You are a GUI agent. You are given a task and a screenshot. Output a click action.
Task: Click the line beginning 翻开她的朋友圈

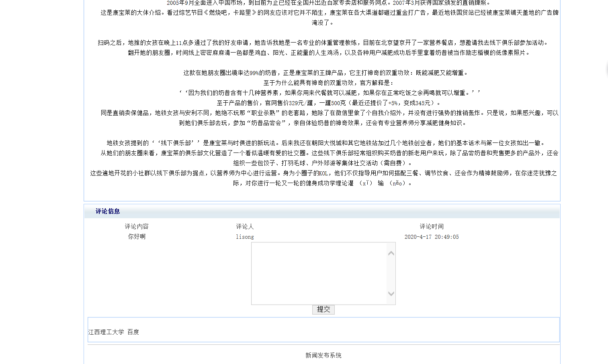coord(330,53)
